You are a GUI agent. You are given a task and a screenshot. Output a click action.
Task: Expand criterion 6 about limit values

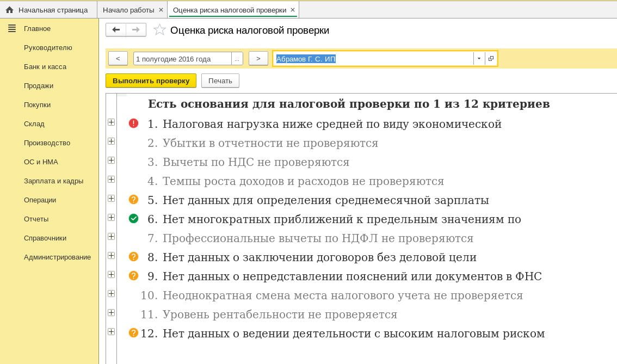(112, 218)
